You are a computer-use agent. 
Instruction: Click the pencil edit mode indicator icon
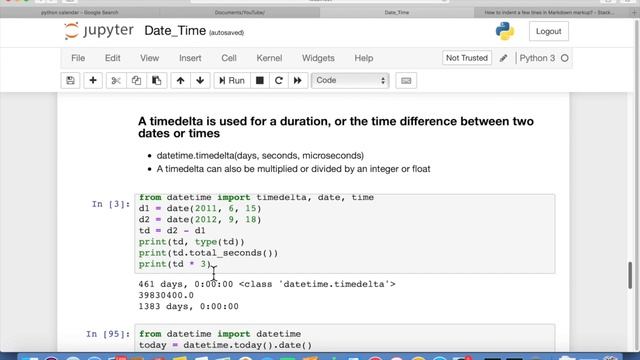tap(504, 58)
